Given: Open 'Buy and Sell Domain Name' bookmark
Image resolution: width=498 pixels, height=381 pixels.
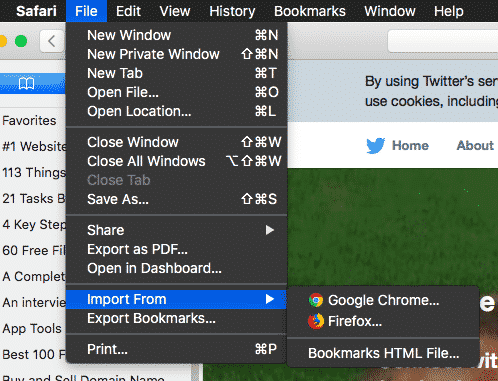Looking at the screenshot, I should 84,378.
